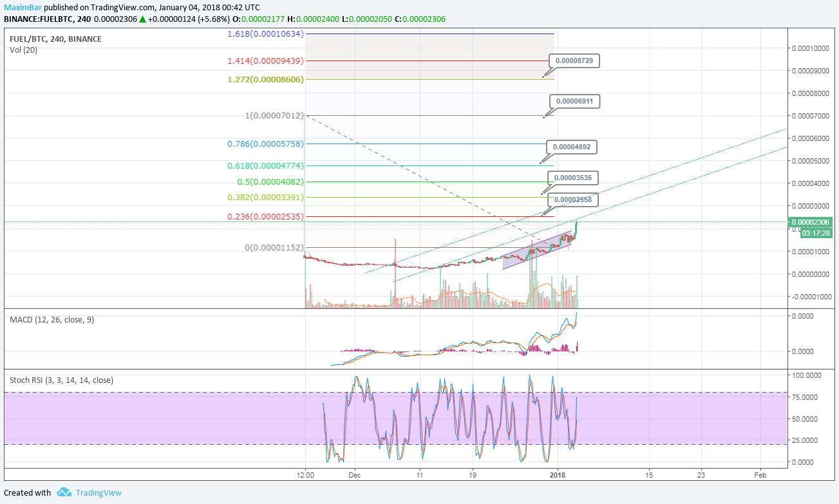Image resolution: width=839 pixels, height=504 pixels.
Task: Select the FUEL/BTC, 240, BINANCE symbol label
Action: [x=55, y=39]
